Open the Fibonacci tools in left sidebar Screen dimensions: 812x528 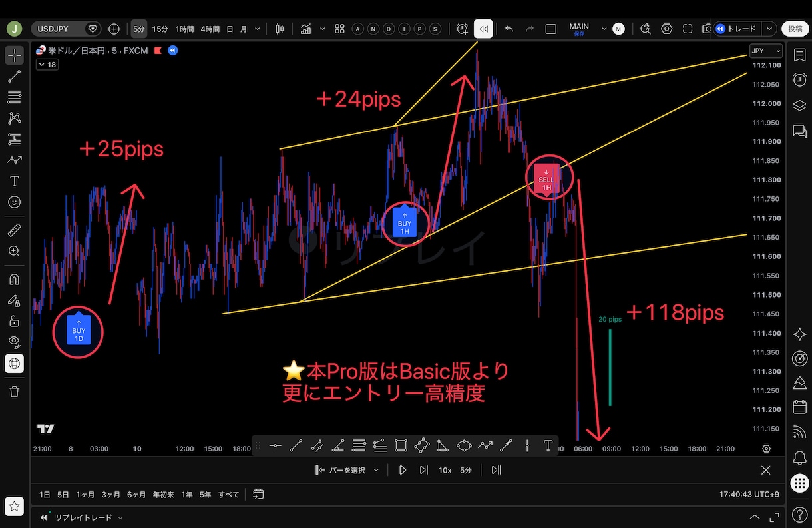click(x=14, y=97)
